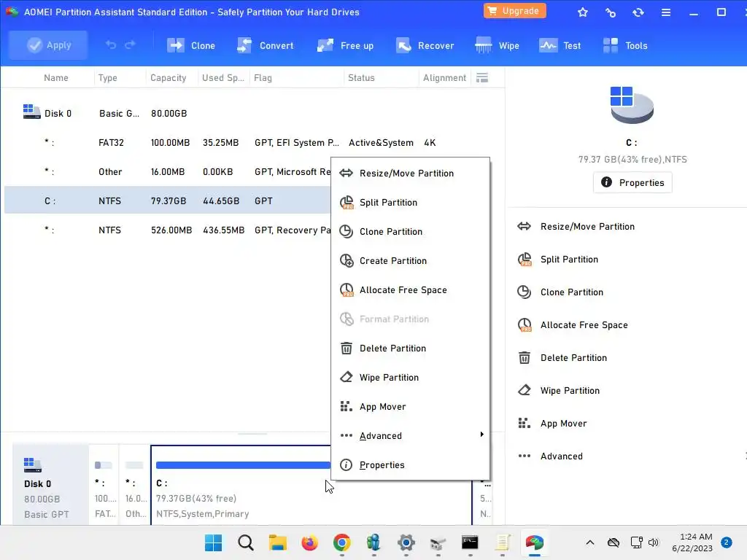Screen dimensions: 747x560
Task: Click Split Partition in right panel
Action: (557, 260)
